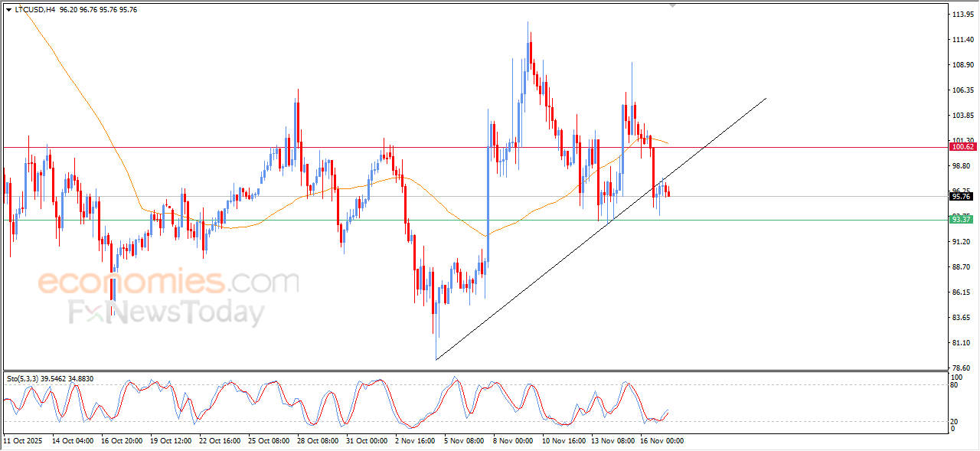This screenshot has height=451, width=980.
Task: Click the green 93.37 price label
Action: (961, 219)
